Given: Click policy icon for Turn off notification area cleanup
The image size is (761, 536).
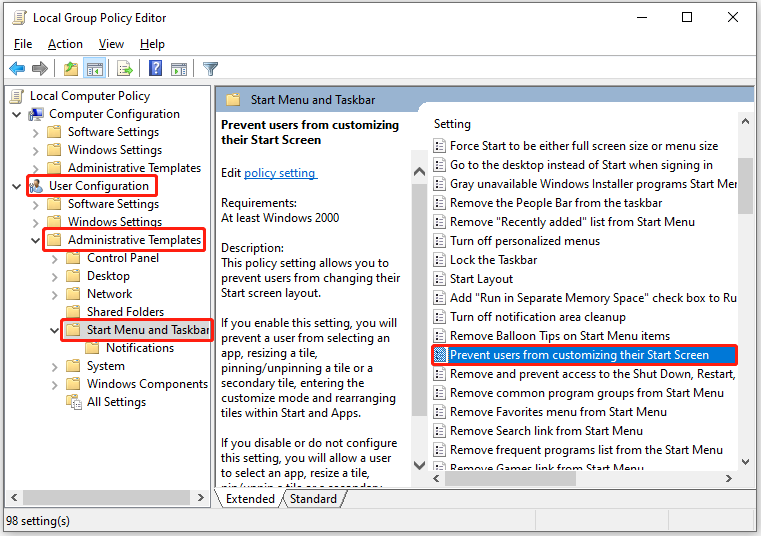Looking at the screenshot, I should click(x=439, y=317).
